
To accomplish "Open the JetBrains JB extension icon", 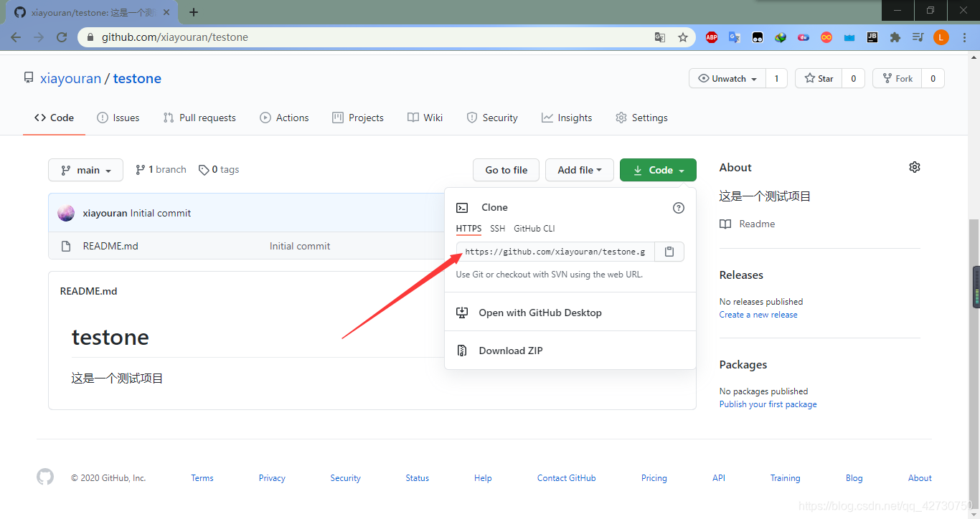I will coord(872,37).
